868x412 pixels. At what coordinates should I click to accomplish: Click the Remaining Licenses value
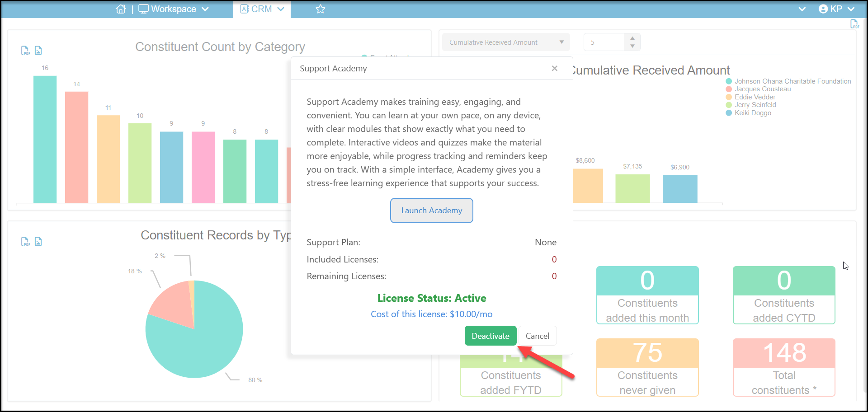click(554, 276)
